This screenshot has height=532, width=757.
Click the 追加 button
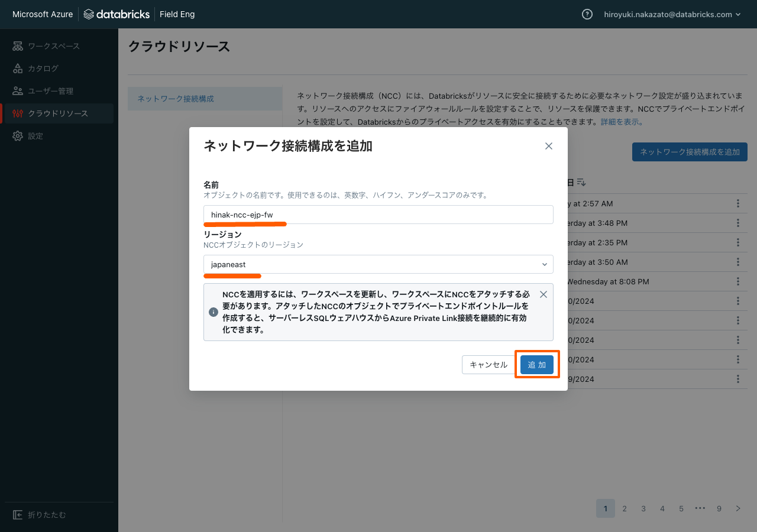[537, 365]
